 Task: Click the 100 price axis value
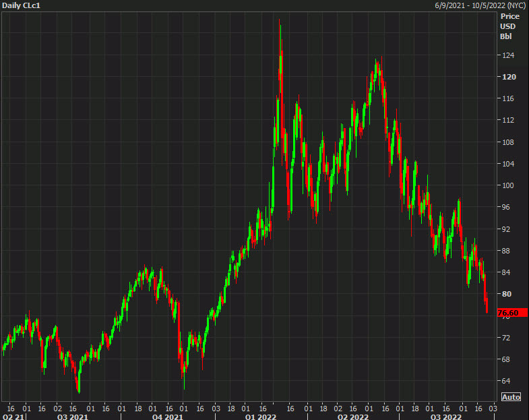(x=508, y=185)
